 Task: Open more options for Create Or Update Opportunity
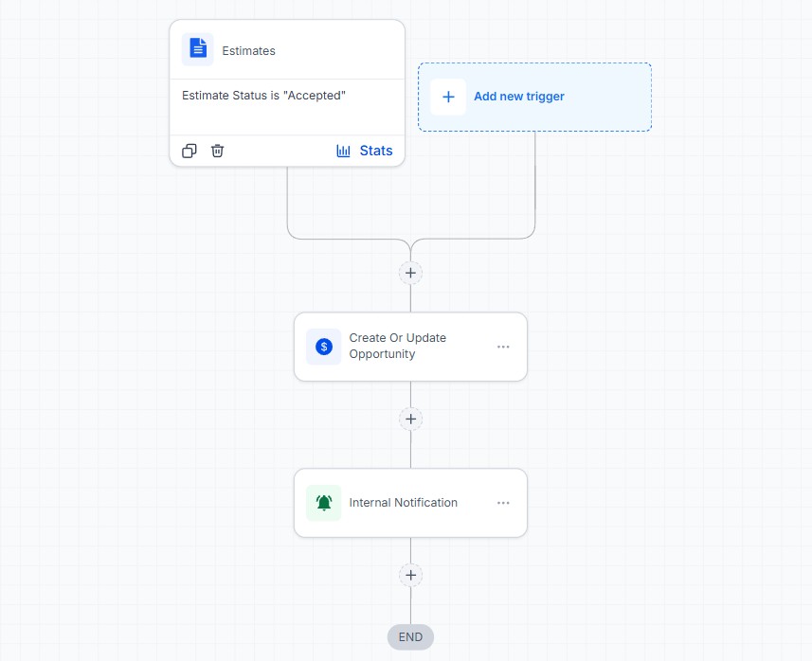[x=503, y=347]
